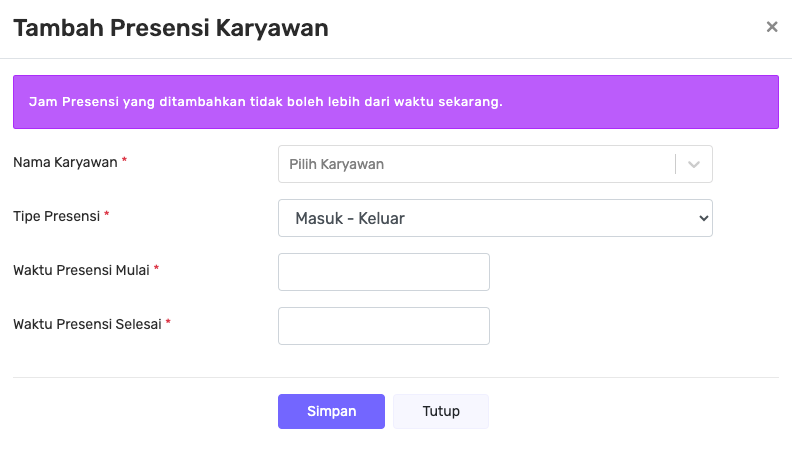Screen dimensions: 792x453
Task: Click the asterisk beside Waktu Presensi Selesai
Action: click(168, 323)
